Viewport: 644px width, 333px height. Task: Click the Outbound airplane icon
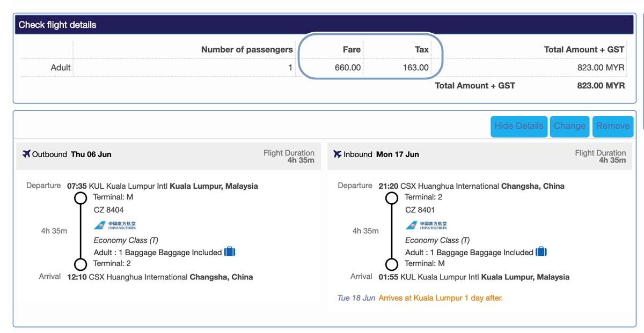click(26, 154)
